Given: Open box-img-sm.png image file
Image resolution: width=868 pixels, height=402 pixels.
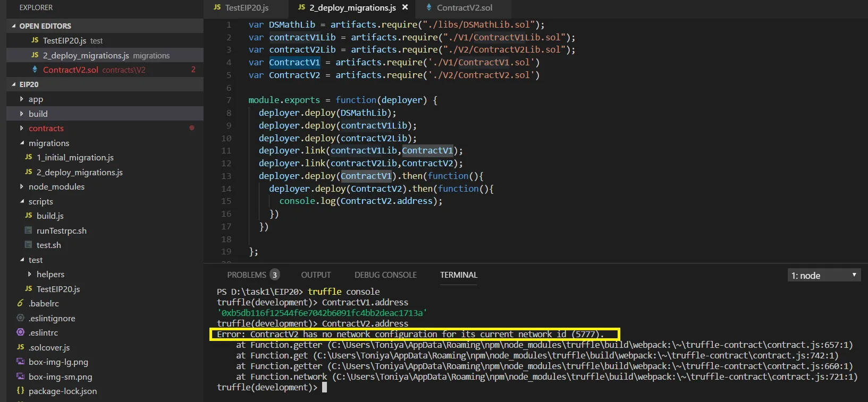Looking at the screenshot, I should pos(105,377).
